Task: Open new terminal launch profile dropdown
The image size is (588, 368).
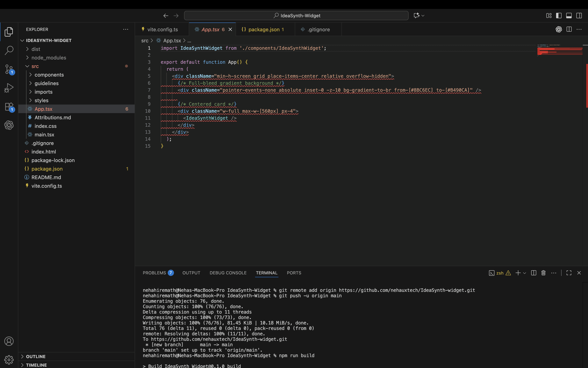Action: click(525, 273)
